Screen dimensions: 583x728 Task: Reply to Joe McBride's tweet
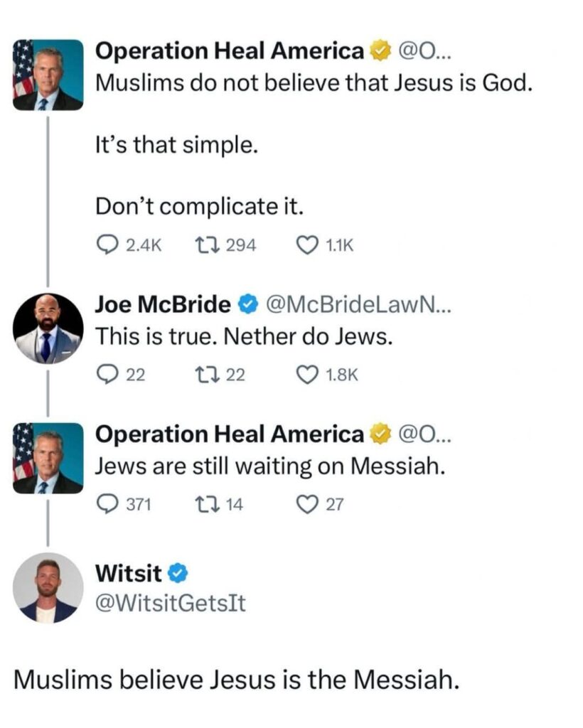click(x=107, y=376)
